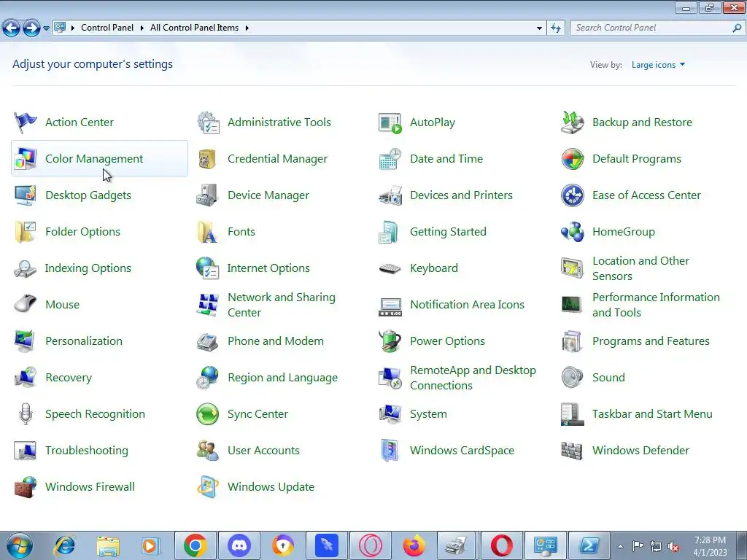Open the Getting Started link
This screenshot has width=747, height=560.
point(449,231)
